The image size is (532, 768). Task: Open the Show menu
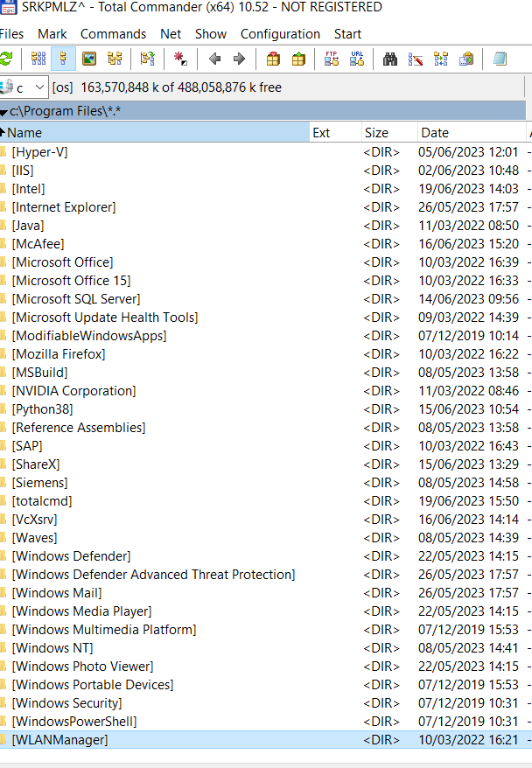211,34
